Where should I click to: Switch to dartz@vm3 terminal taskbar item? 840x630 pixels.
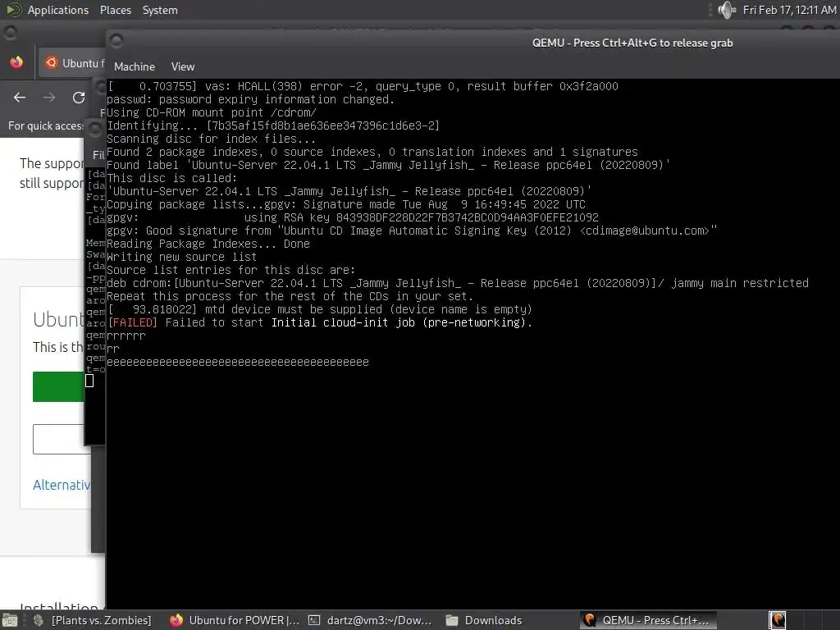coord(371,620)
